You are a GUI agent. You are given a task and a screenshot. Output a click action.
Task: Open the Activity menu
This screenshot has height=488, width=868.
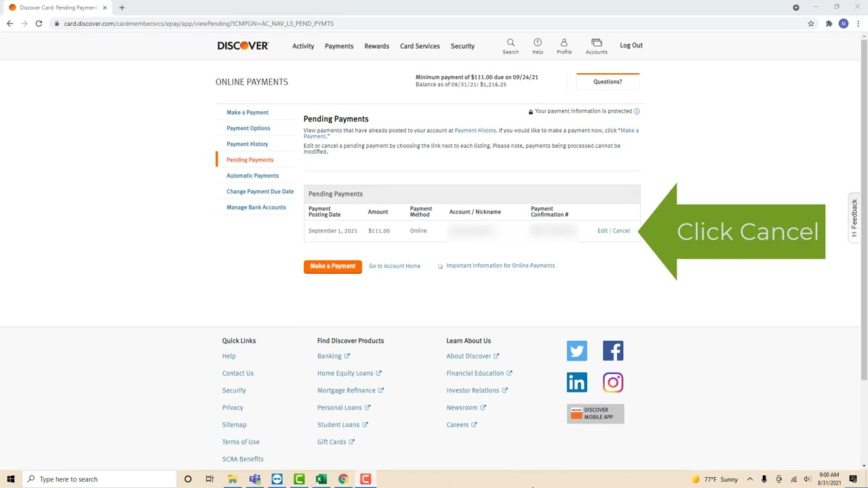tap(303, 46)
